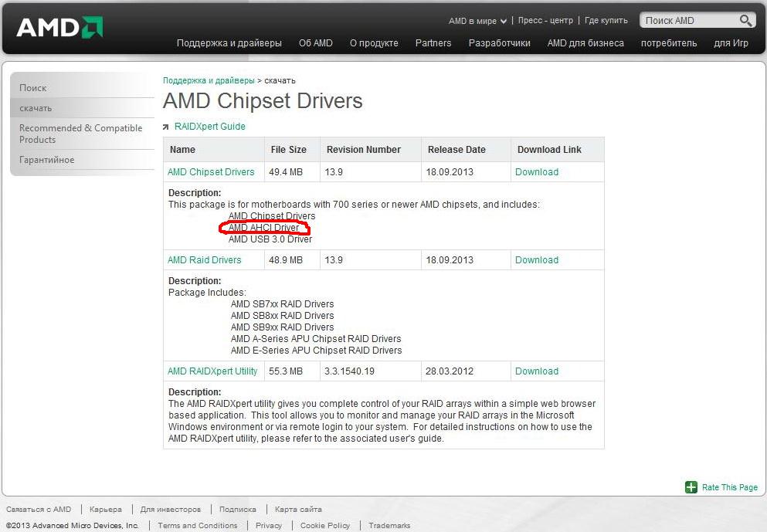
Task: Select Поиск in the left sidebar
Action: pyautogui.click(x=33, y=88)
